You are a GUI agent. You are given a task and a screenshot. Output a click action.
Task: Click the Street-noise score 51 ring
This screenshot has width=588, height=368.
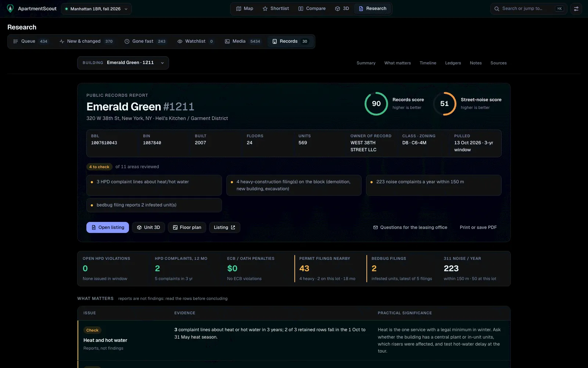click(x=444, y=104)
